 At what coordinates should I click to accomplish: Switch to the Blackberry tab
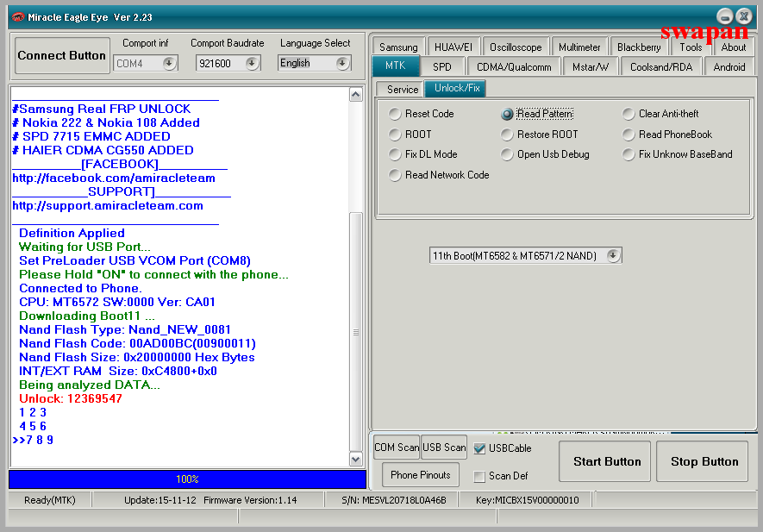(639, 47)
